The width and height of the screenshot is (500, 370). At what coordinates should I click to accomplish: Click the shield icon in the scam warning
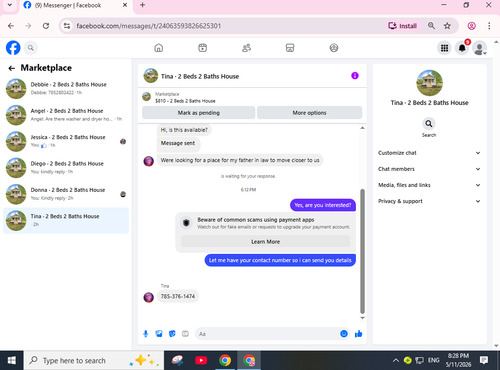[186, 222]
